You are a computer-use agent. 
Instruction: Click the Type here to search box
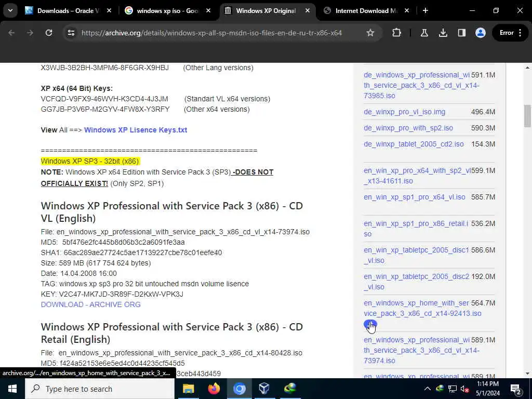[100, 389]
